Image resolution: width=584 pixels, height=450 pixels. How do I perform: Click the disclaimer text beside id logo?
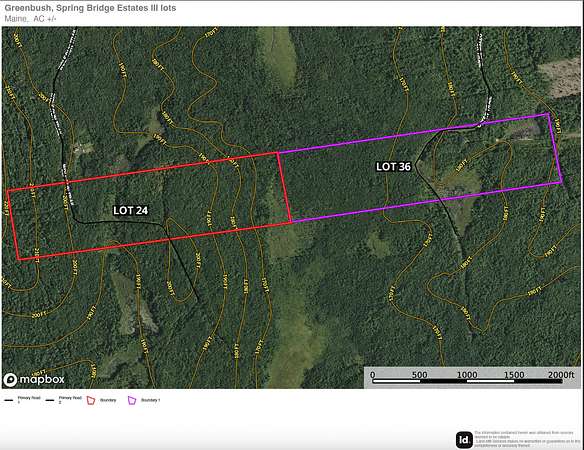tap(526, 439)
